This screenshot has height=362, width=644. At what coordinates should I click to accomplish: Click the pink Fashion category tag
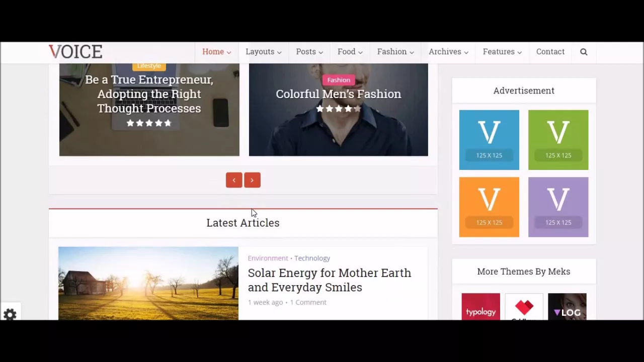pyautogui.click(x=339, y=80)
